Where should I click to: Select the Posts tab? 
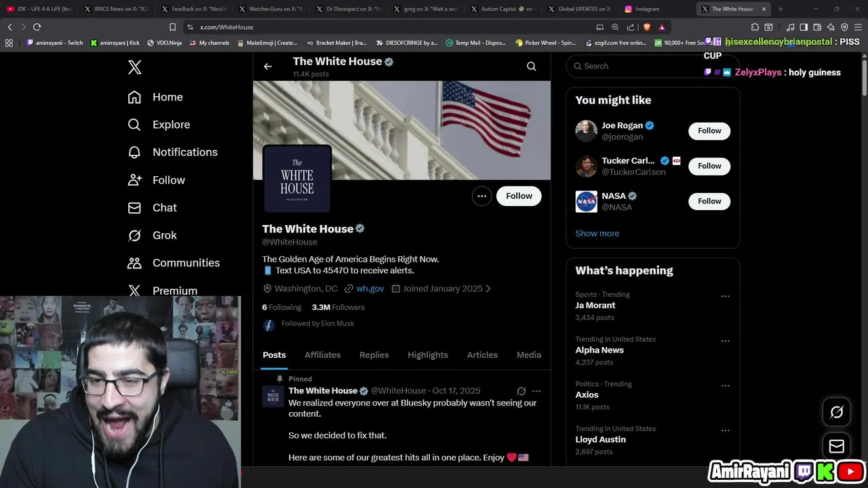pos(274,355)
